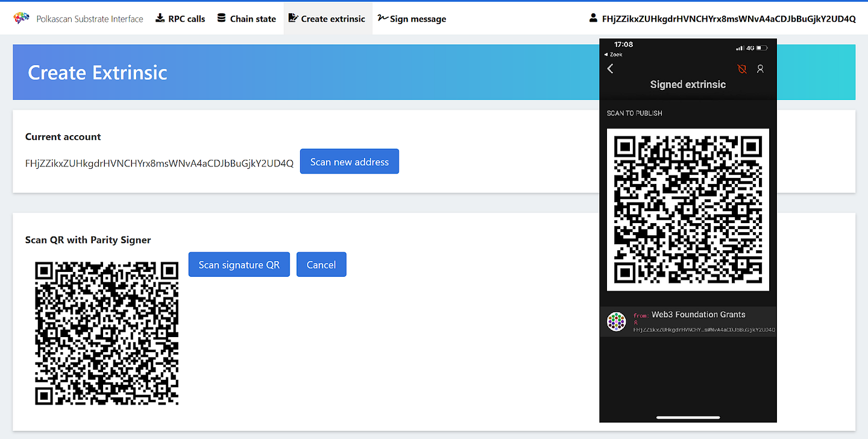This screenshot has height=439, width=868.
Task: Click the Parity Signer QR code on the webpage
Action: 107,333
